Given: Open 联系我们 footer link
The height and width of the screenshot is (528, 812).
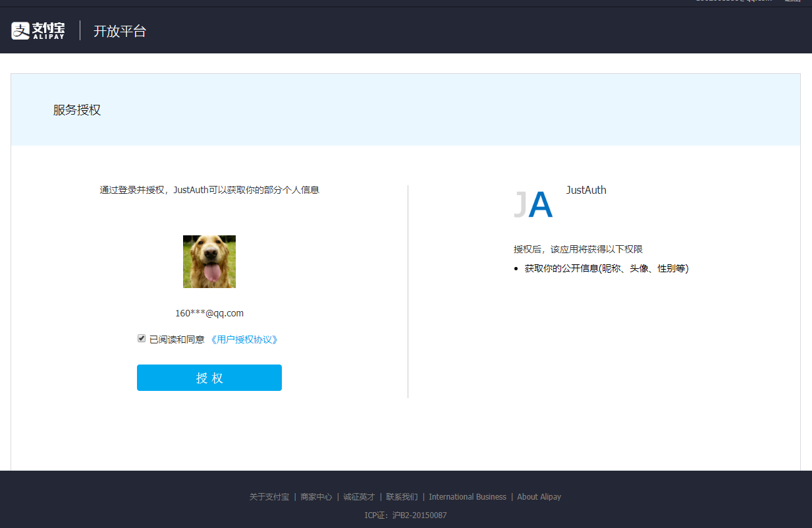Looking at the screenshot, I should (402, 497).
